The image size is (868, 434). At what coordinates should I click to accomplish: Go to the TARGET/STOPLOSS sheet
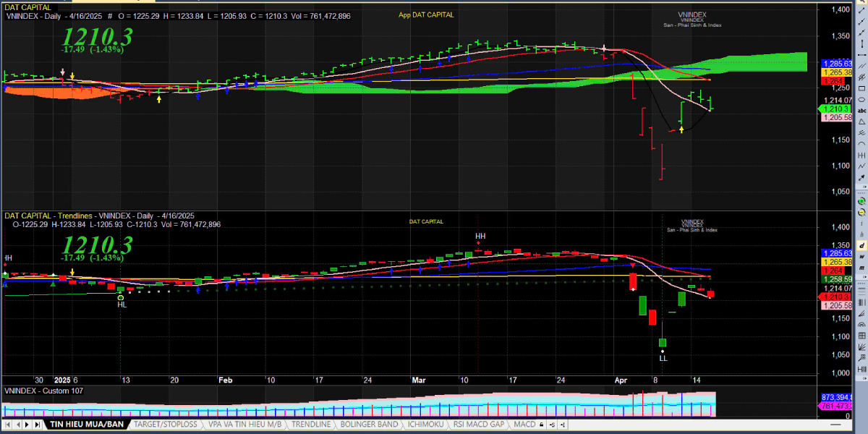click(x=165, y=425)
